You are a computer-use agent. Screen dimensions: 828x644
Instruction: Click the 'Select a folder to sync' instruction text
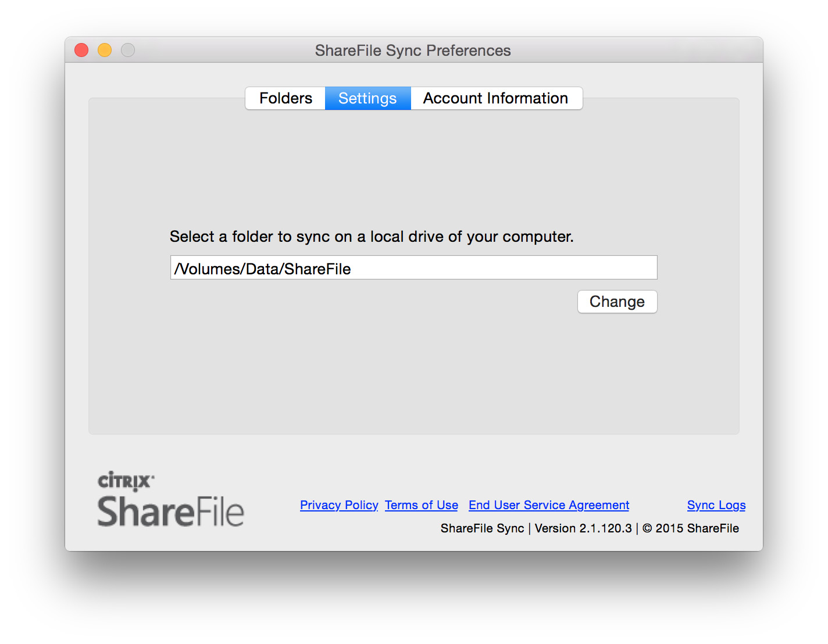click(372, 237)
